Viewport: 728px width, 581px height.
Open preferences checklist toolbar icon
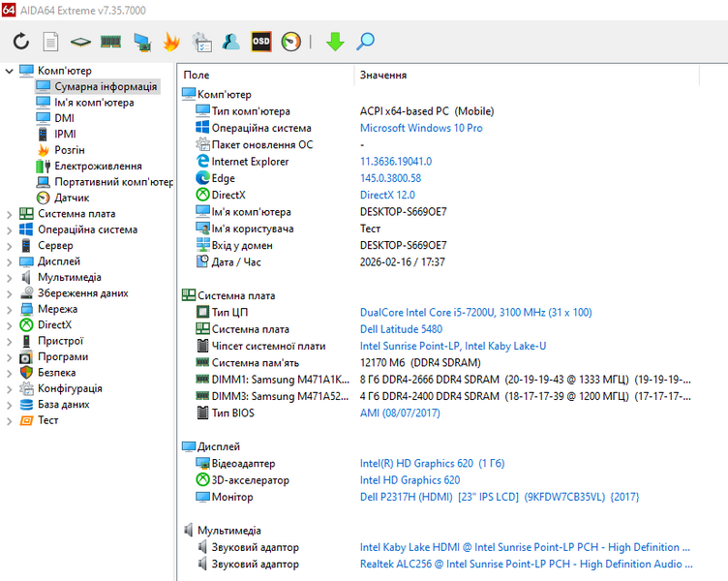coord(202,42)
